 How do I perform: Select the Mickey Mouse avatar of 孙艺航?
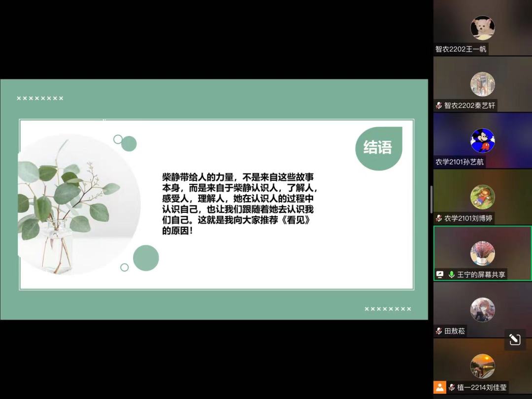click(x=482, y=140)
